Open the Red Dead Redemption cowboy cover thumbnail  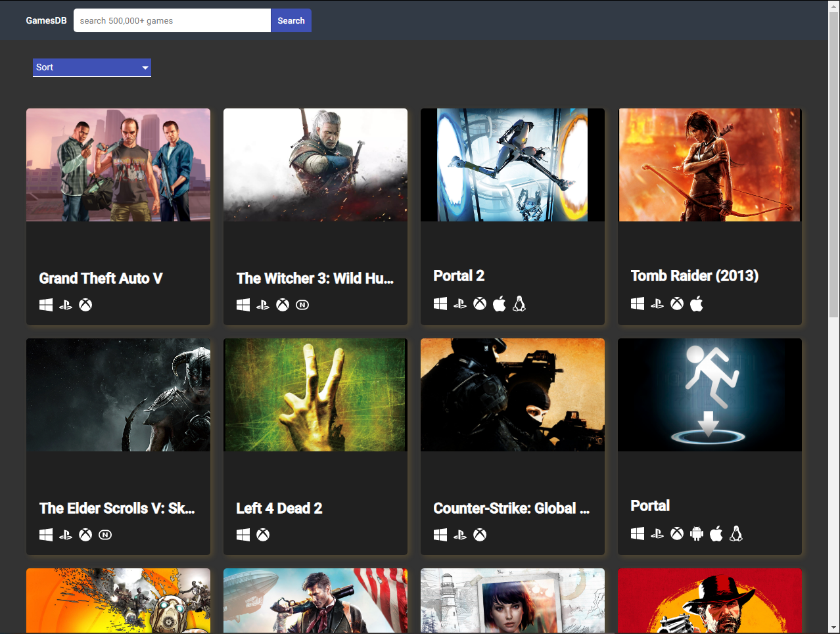(710, 600)
